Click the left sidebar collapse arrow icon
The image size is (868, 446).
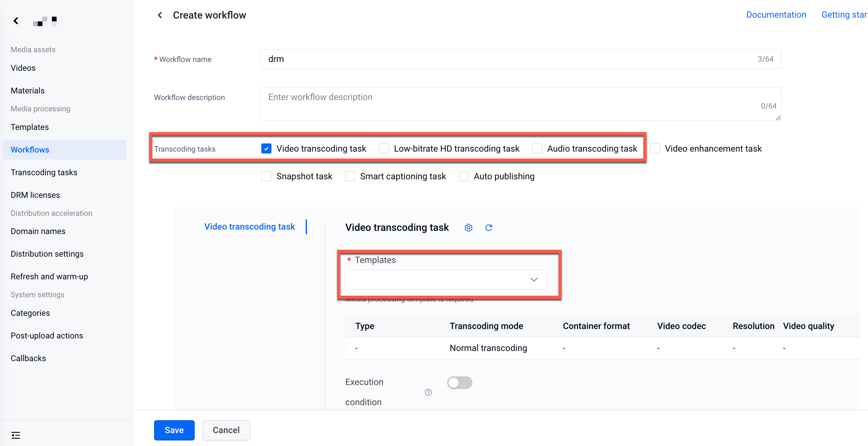16,20
